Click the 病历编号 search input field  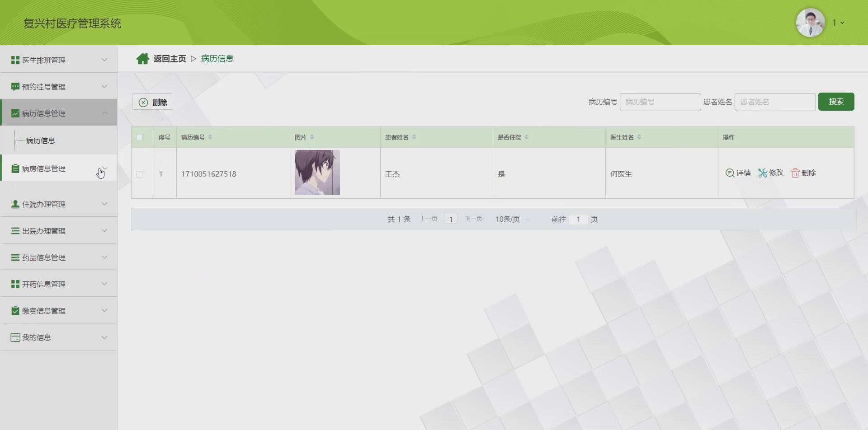point(660,102)
